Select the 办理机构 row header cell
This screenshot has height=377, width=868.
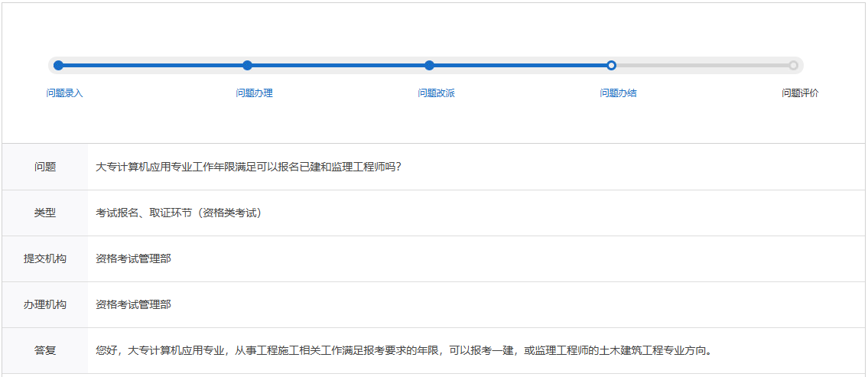coord(45,304)
